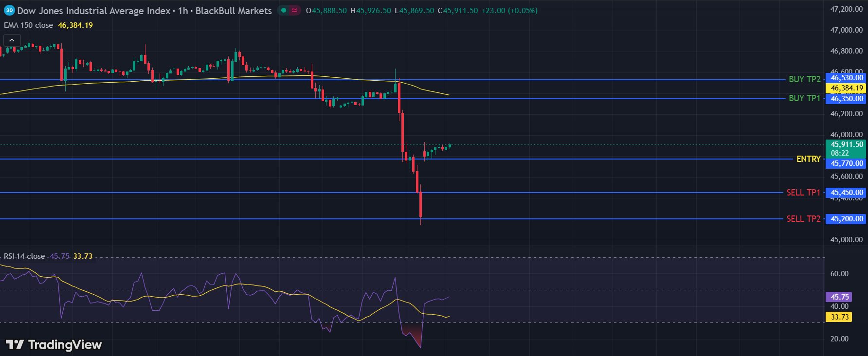Click the 45,770.00 entry price tag
Image resolution: width=868 pixels, height=356 pixels.
(x=847, y=163)
